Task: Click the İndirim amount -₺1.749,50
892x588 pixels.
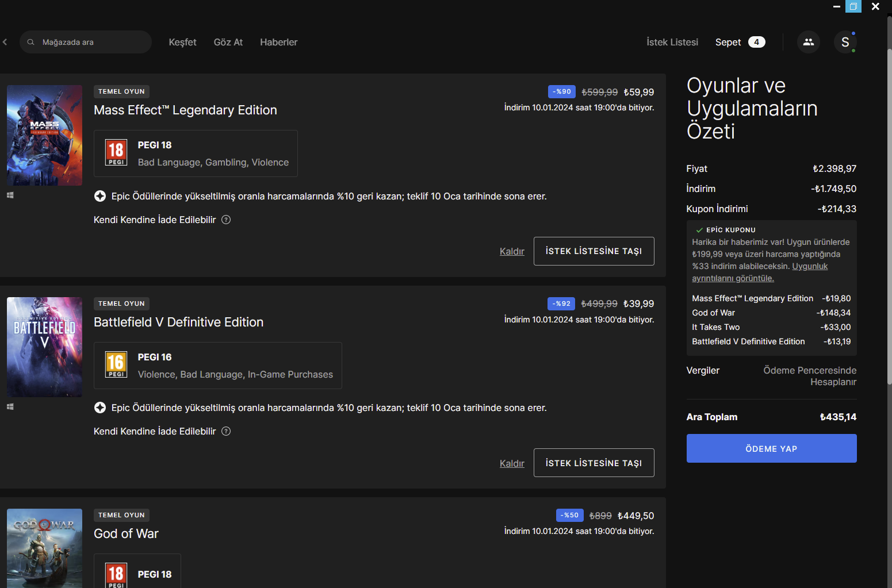Action: click(x=834, y=189)
